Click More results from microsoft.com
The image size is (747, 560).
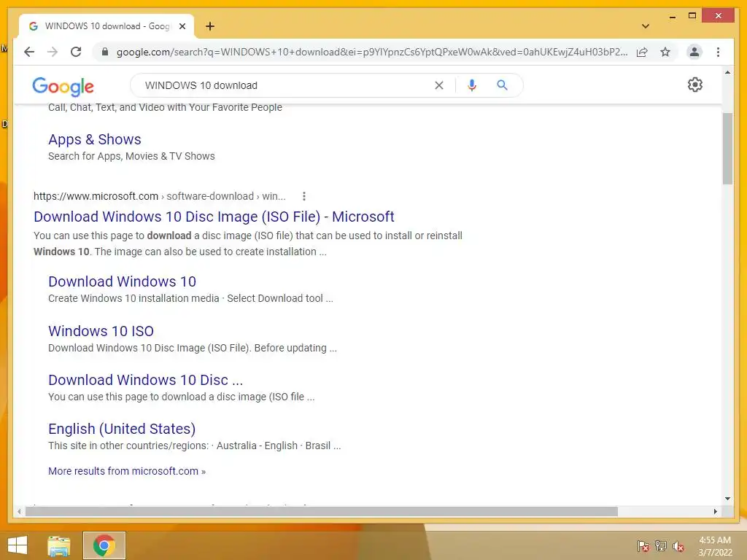(x=127, y=471)
